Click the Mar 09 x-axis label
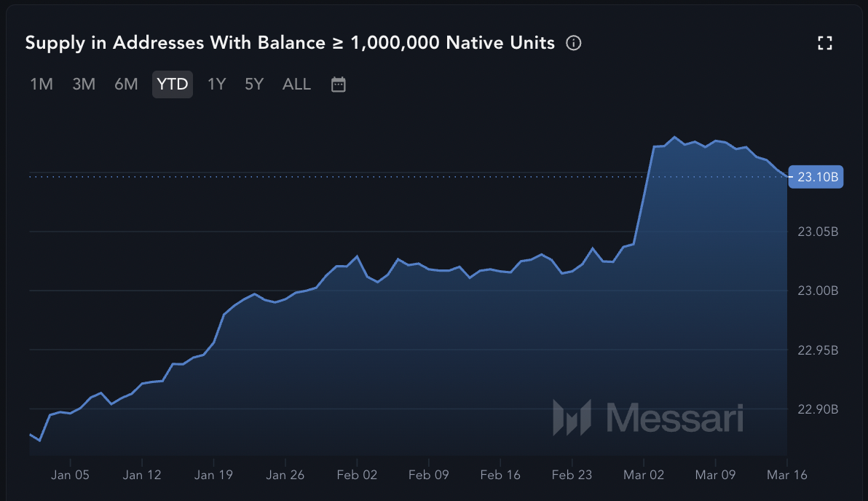Screen dimensions: 868x501 coord(715,475)
